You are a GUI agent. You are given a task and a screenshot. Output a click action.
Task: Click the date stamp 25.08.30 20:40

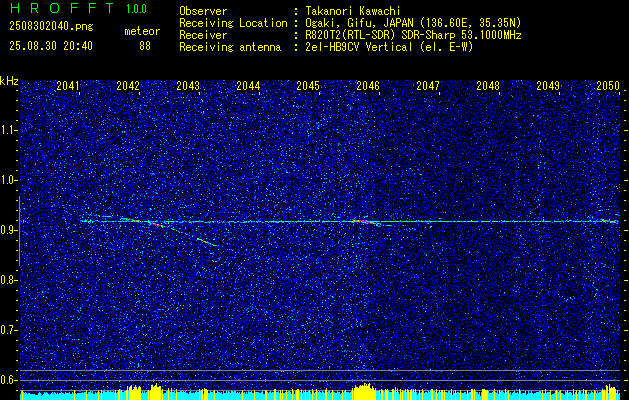click(x=51, y=46)
